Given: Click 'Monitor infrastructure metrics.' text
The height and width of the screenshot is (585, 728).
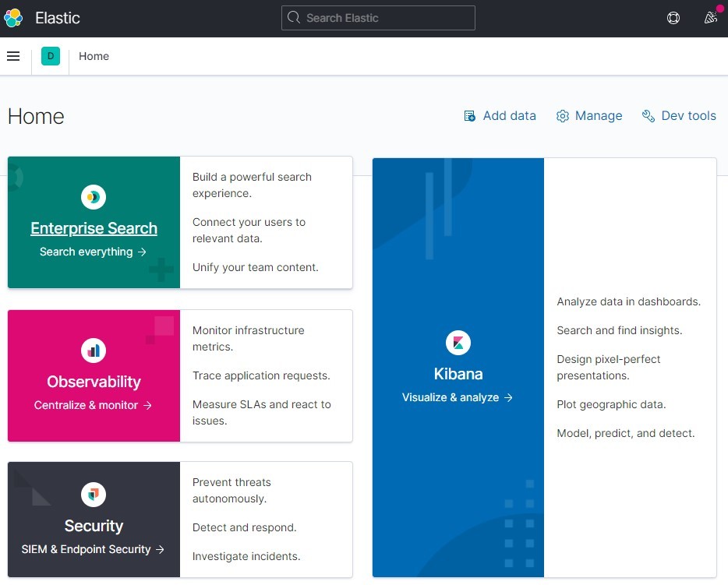Looking at the screenshot, I should pos(249,339).
